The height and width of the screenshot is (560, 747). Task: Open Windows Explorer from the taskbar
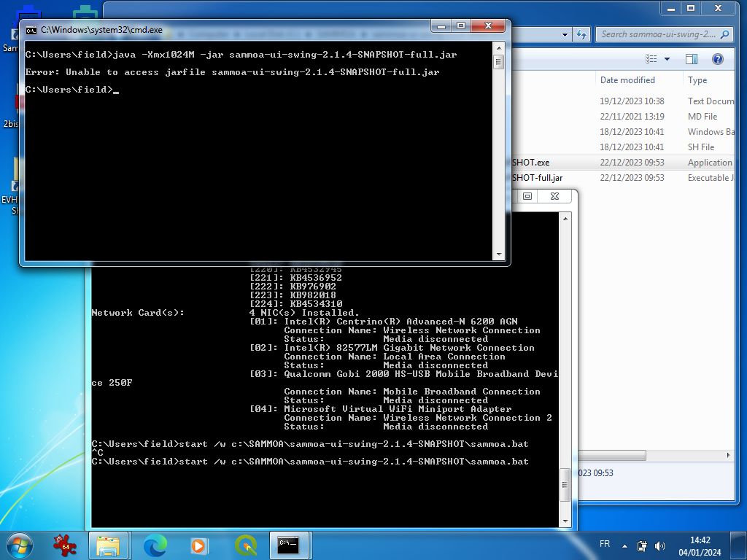coord(108,545)
